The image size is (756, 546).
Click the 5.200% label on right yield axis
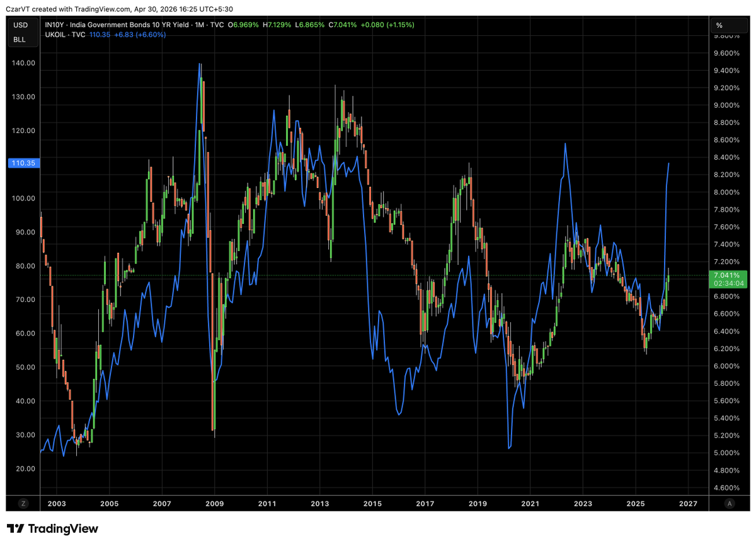click(x=725, y=436)
